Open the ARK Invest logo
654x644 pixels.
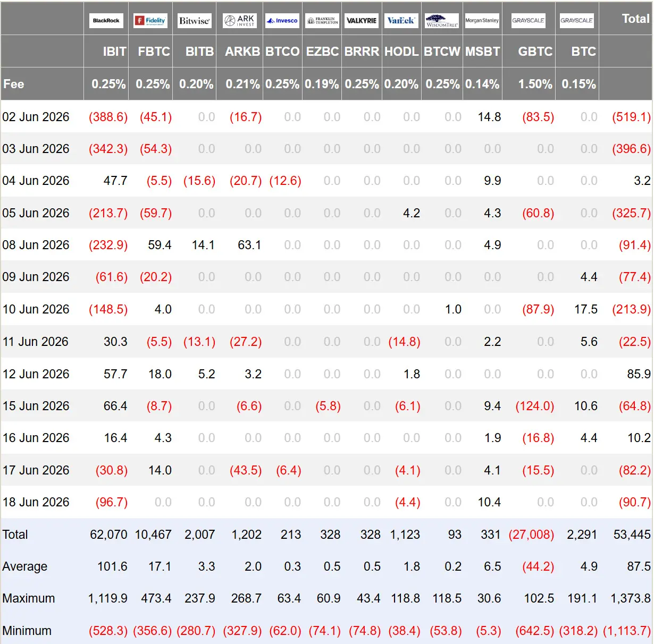pyautogui.click(x=240, y=21)
